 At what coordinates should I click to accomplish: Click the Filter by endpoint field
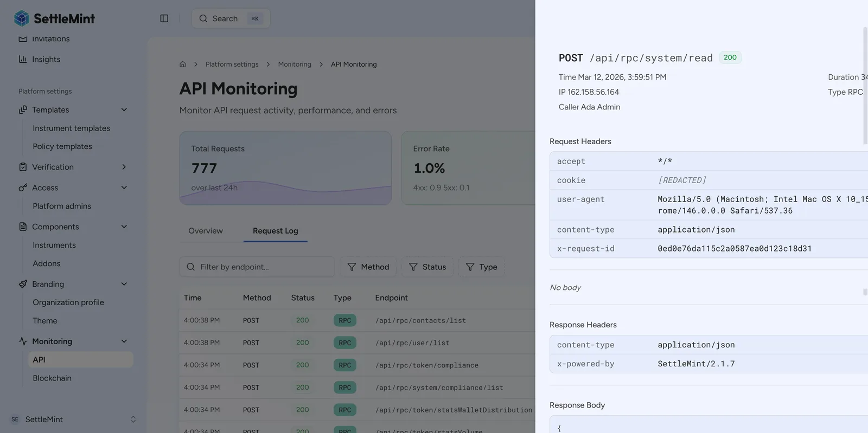pos(257,267)
